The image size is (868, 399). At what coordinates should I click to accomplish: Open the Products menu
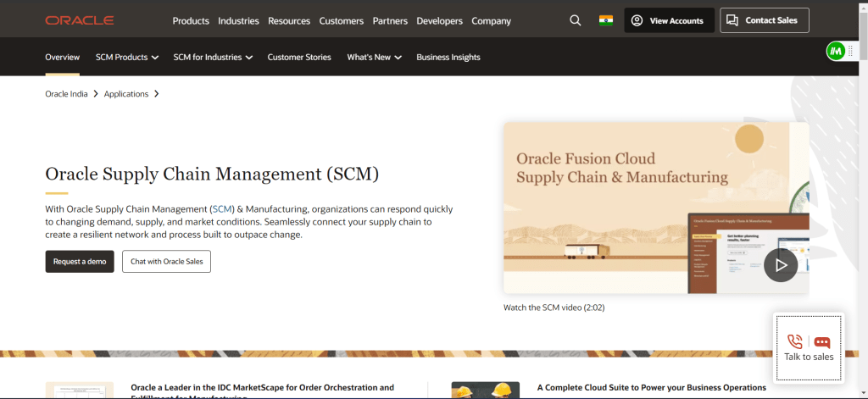click(191, 21)
